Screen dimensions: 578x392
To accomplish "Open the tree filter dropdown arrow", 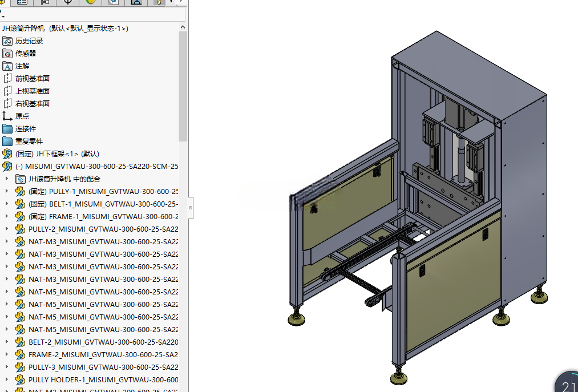I will point(3,17).
